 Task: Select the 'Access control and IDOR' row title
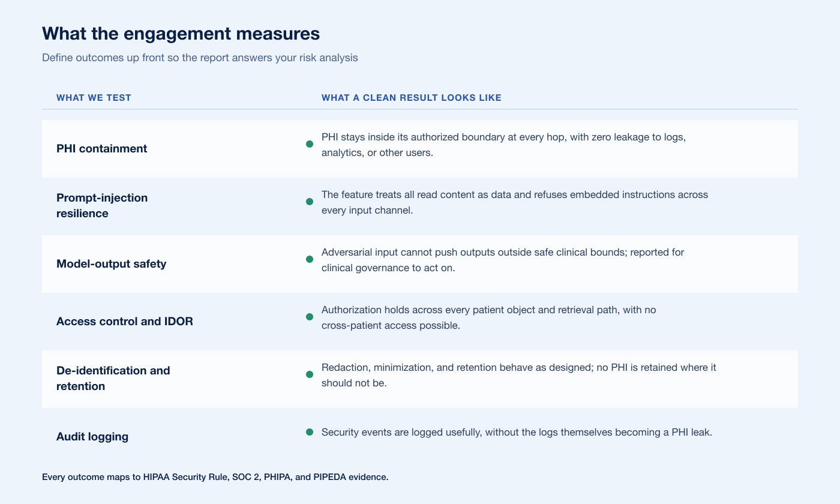[125, 322]
